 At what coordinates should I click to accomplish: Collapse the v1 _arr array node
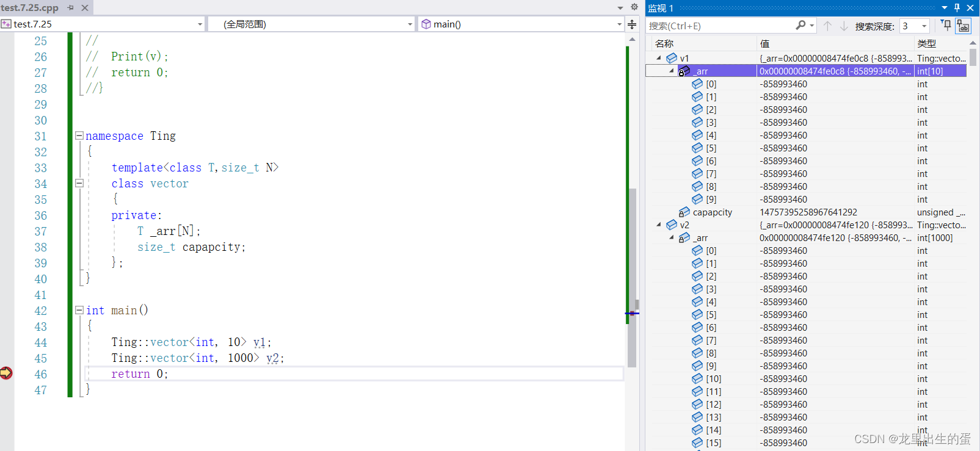point(672,71)
